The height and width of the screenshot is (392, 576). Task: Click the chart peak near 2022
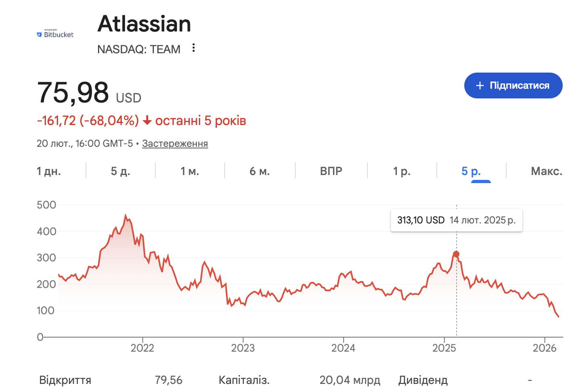pos(126,216)
